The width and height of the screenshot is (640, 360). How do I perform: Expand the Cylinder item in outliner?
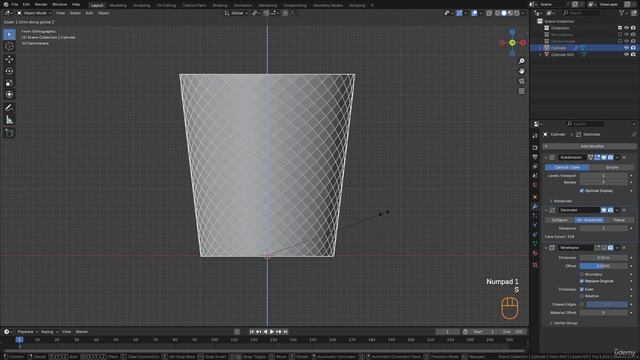point(540,48)
